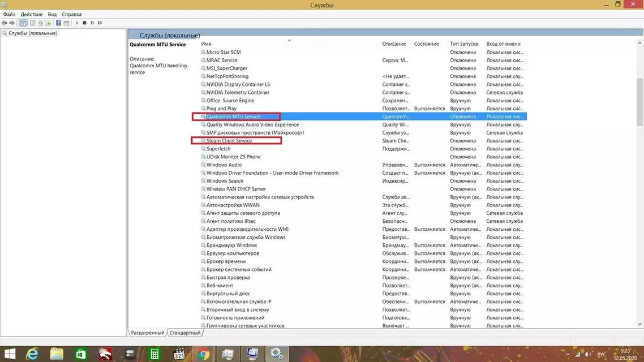Open the Properties toolbar icon
Screen dimensions: 644x362
pyautogui.click(x=33, y=23)
